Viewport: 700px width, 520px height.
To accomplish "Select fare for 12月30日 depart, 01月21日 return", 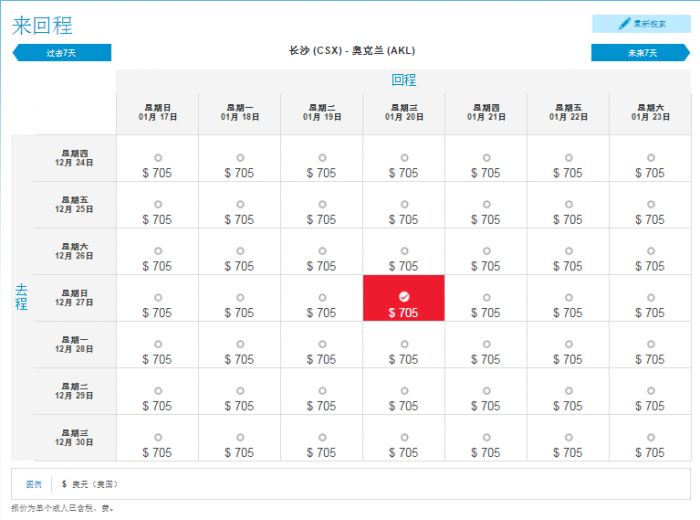I will (486, 438).
